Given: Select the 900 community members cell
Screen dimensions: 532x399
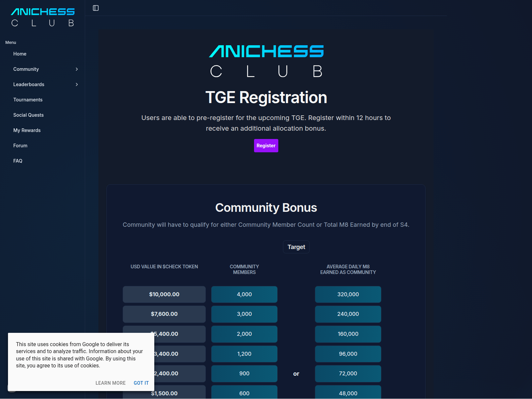Looking at the screenshot, I should [244, 374].
